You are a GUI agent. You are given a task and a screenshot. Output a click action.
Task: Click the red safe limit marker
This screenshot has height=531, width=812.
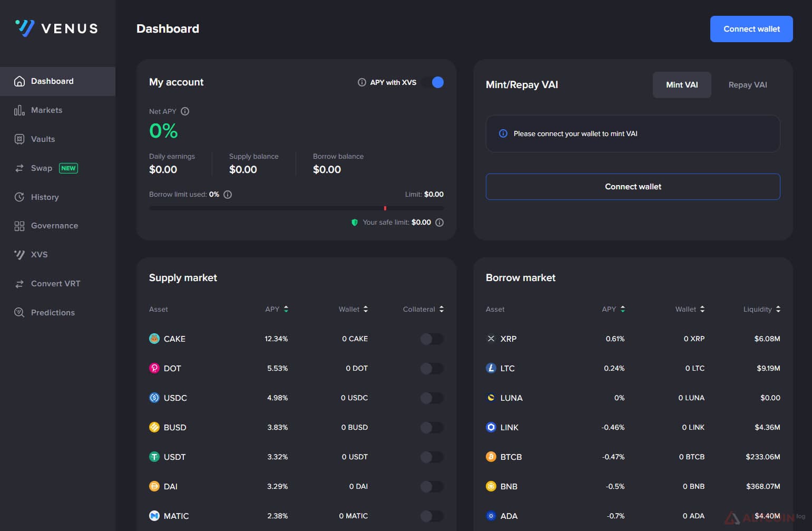click(x=385, y=208)
